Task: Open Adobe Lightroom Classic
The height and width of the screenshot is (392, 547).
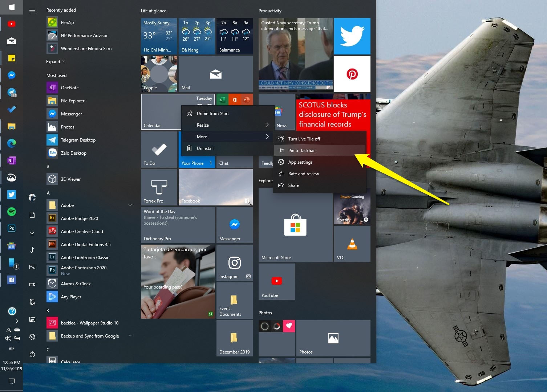Action: (x=89, y=258)
